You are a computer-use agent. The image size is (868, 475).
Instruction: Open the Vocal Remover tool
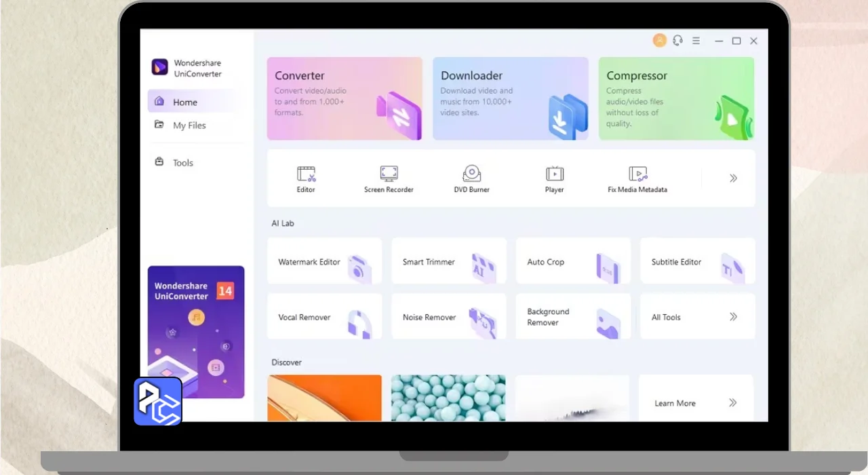[325, 317]
